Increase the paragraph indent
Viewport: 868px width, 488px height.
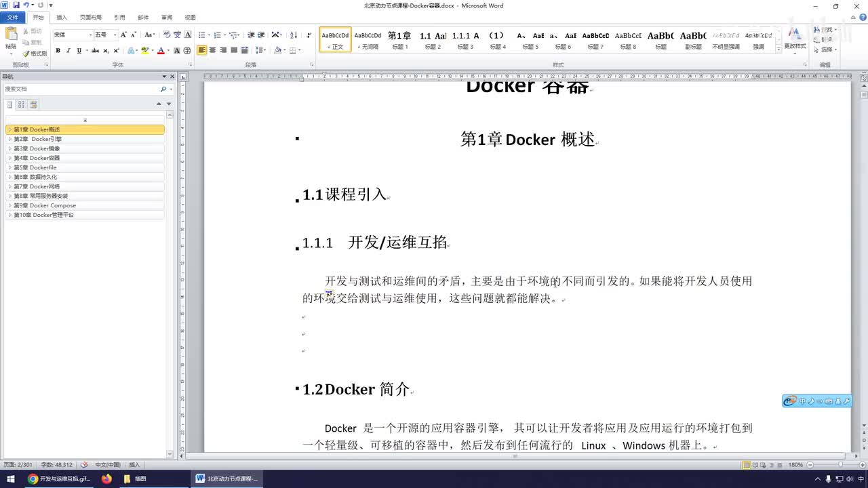261,35
